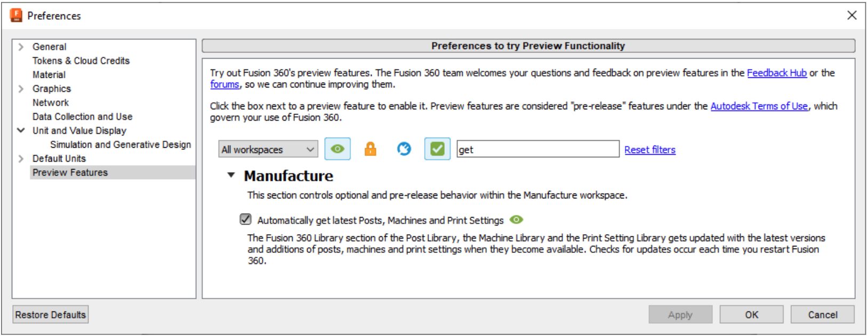Collapse the Unit and Value Display node
The image size is (868, 336).
(21, 130)
